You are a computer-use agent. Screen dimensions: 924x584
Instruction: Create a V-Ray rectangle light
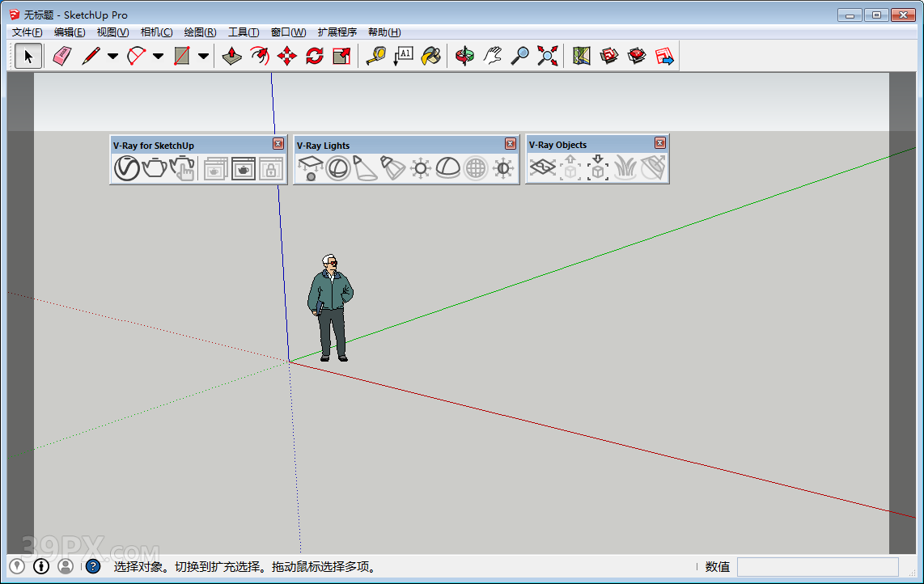311,168
